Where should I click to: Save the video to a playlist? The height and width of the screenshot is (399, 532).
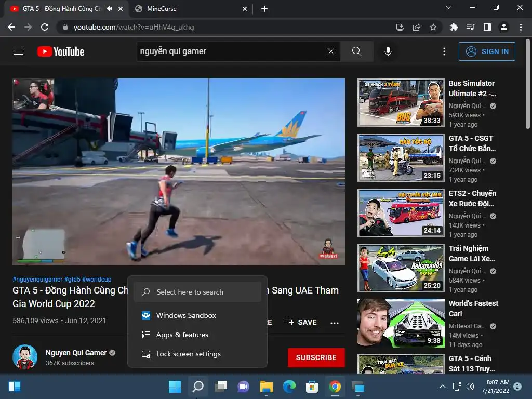tap(300, 322)
